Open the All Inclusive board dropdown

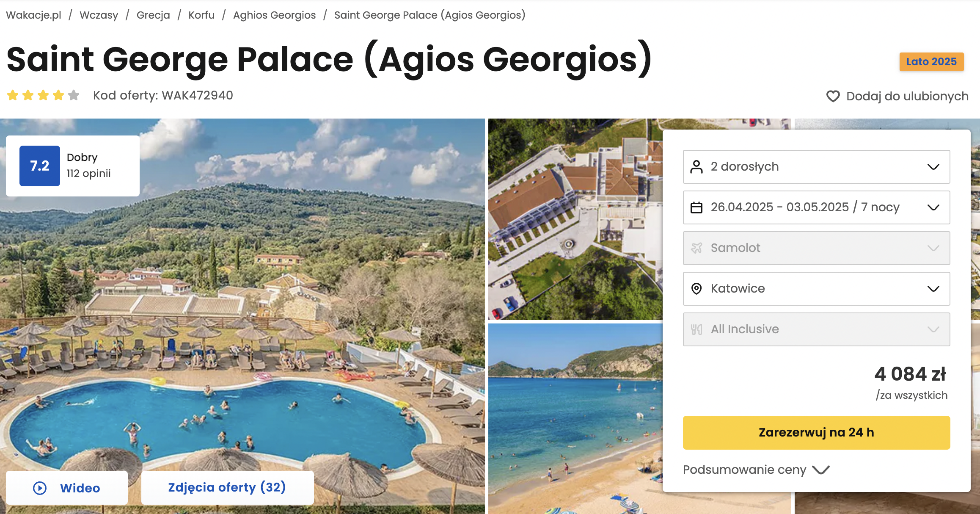[x=816, y=329]
